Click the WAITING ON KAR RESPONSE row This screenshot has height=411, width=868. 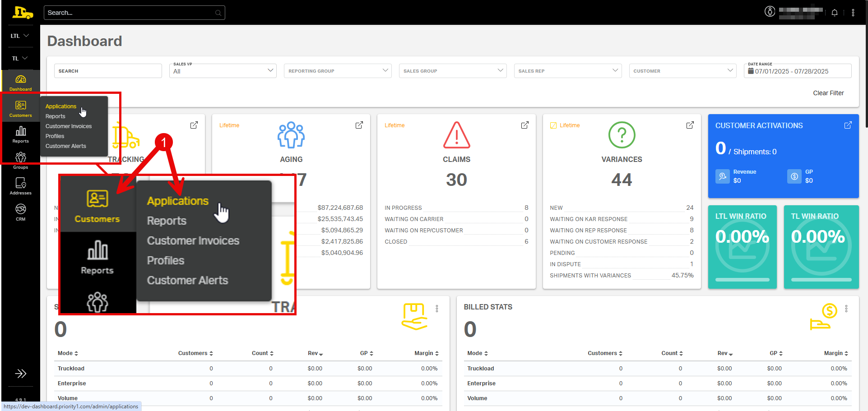pos(622,219)
